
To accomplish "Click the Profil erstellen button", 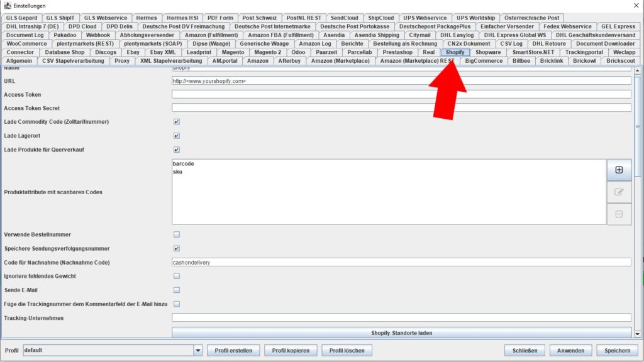I will tap(233, 351).
